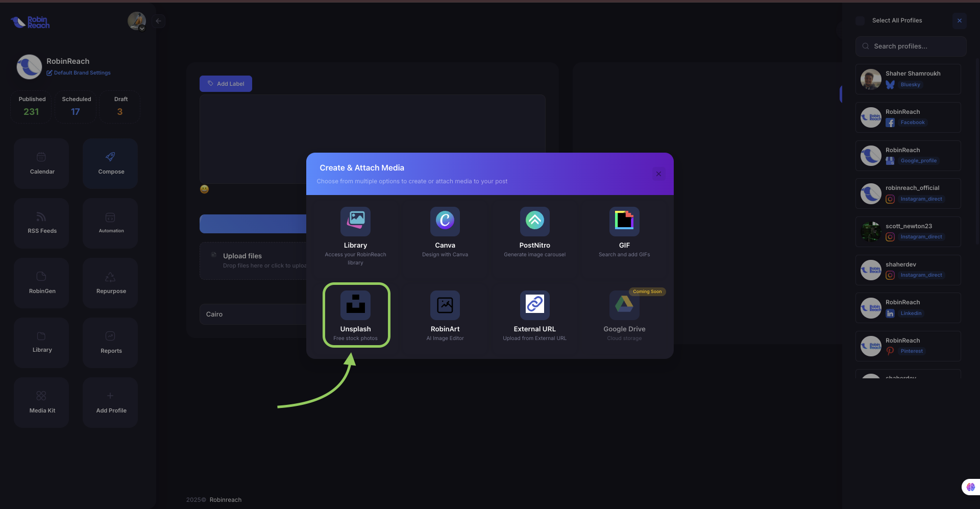Click the Add Label button
980x509 pixels.
[x=226, y=84]
